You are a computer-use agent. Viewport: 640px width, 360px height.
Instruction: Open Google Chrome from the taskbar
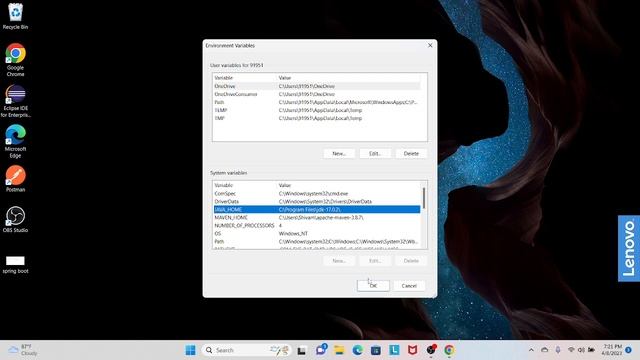(449, 350)
